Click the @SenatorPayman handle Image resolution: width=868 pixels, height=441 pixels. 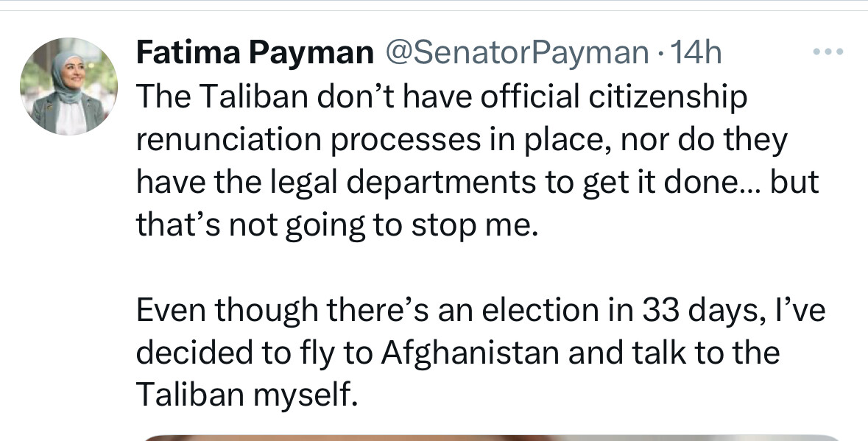point(512,52)
